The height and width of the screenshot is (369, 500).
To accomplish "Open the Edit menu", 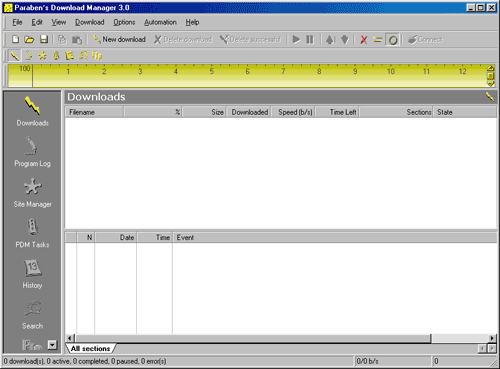I will coord(37,22).
